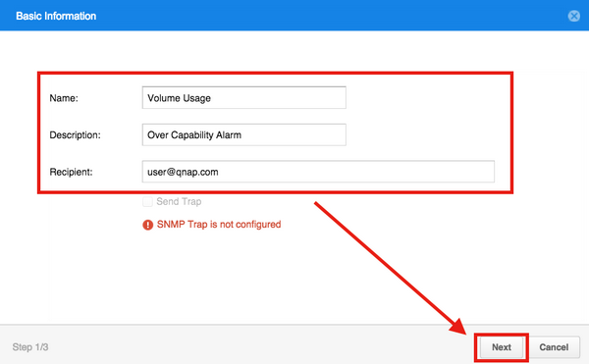Click the 'Step 1/3' indicator text
Viewport: 589px width, 364px height.
coord(30,347)
